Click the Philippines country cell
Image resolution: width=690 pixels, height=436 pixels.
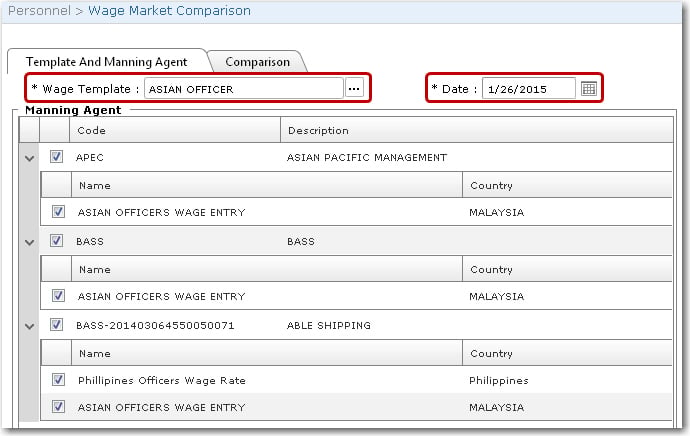498,380
